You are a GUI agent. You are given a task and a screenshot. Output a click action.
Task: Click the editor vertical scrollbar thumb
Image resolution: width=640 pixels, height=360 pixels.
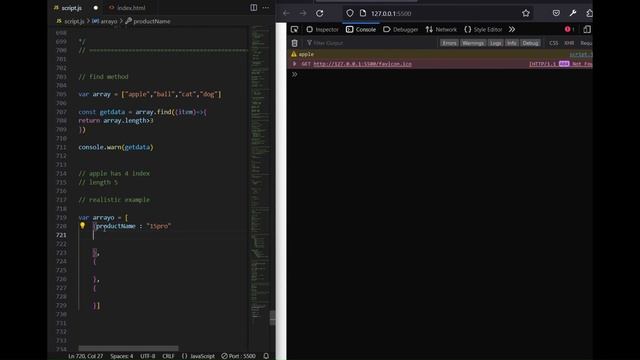[x=272, y=318]
